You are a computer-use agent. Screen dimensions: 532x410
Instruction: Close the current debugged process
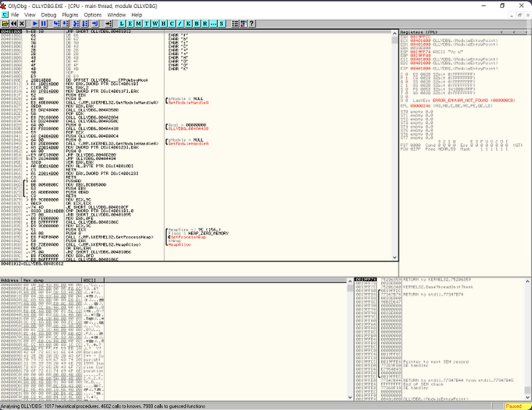tap(21, 24)
